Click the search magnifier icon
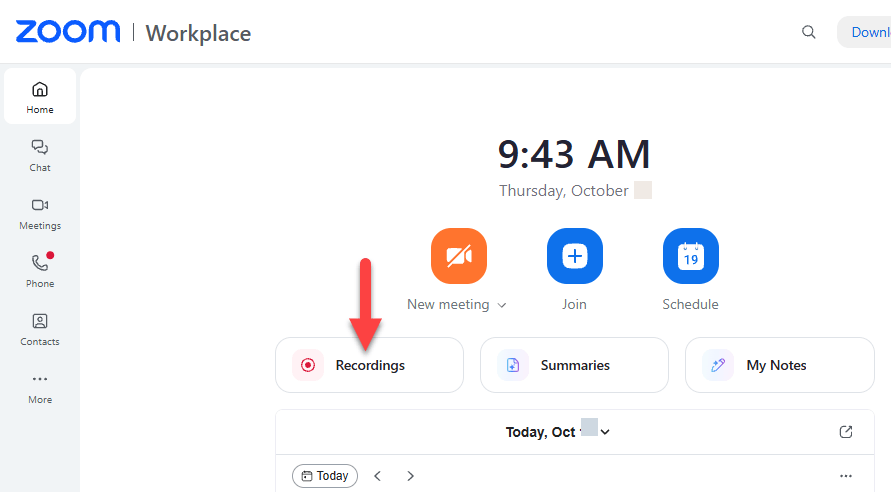The height and width of the screenshot is (492, 891). pyautogui.click(x=809, y=32)
